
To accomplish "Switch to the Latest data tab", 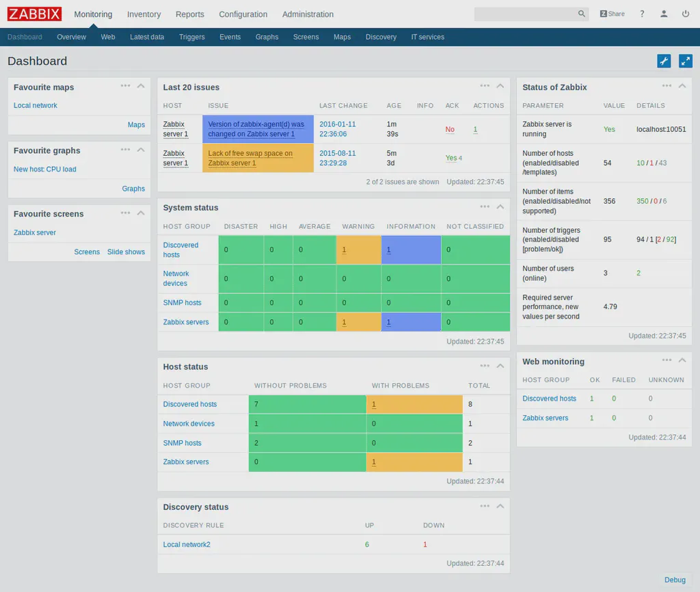I will point(147,37).
